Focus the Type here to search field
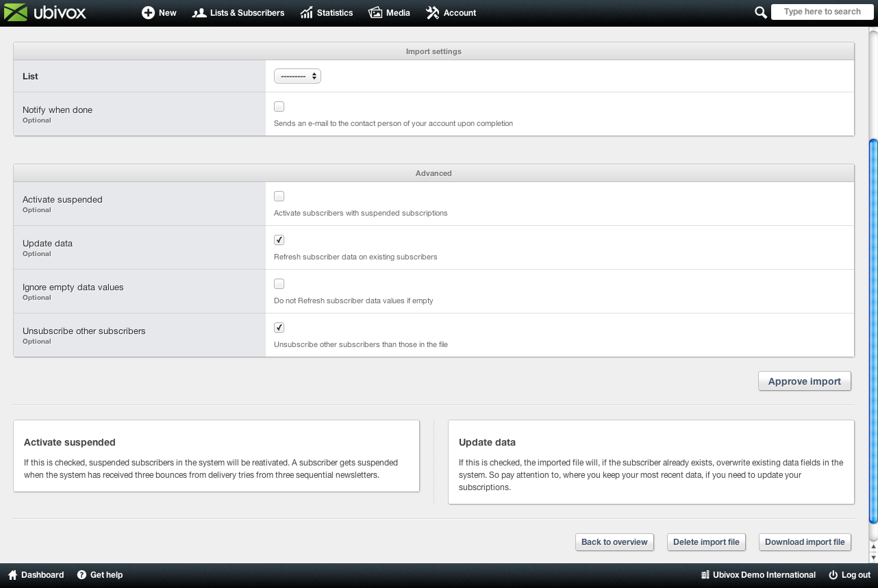Screen dimensions: 878x588 [x=822, y=12]
